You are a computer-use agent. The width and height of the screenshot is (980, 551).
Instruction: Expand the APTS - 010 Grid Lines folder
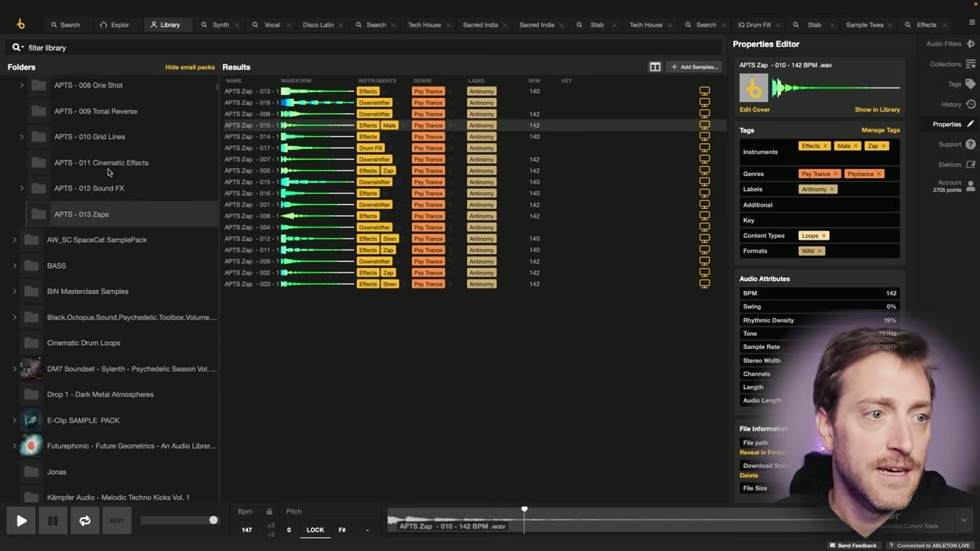point(21,137)
